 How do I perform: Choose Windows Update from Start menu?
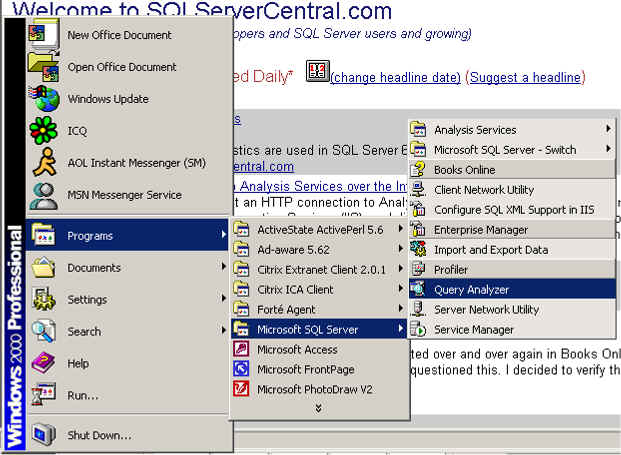click(128, 99)
